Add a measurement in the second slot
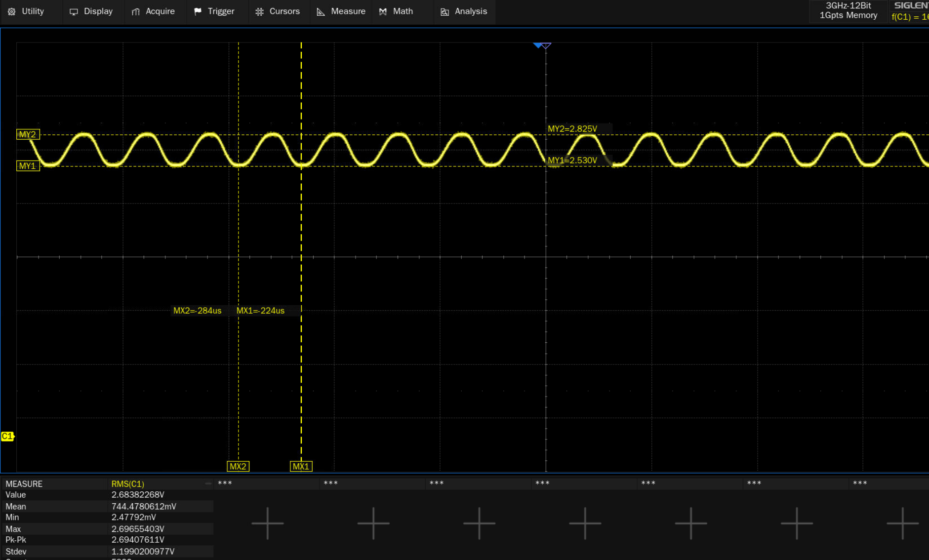This screenshot has width=929, height=560. 267,523
